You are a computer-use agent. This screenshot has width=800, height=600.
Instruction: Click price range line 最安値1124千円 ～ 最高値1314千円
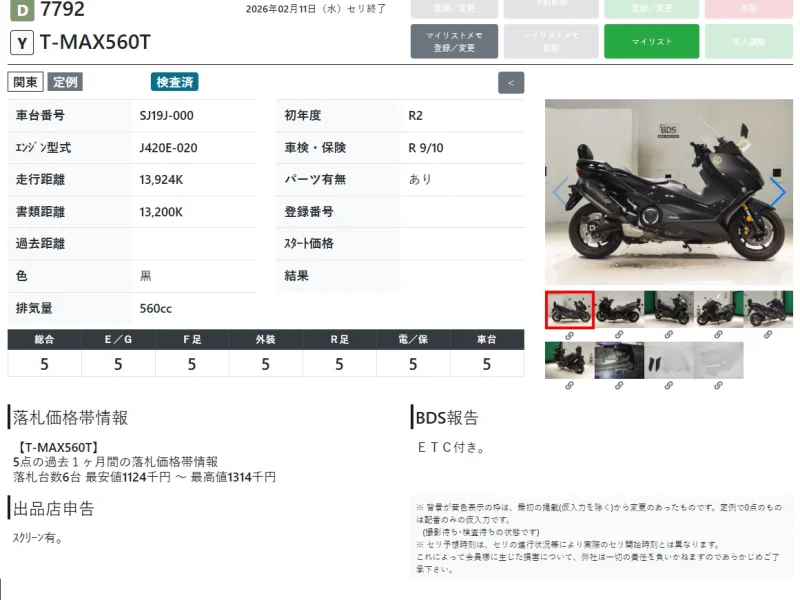(180, 477)
